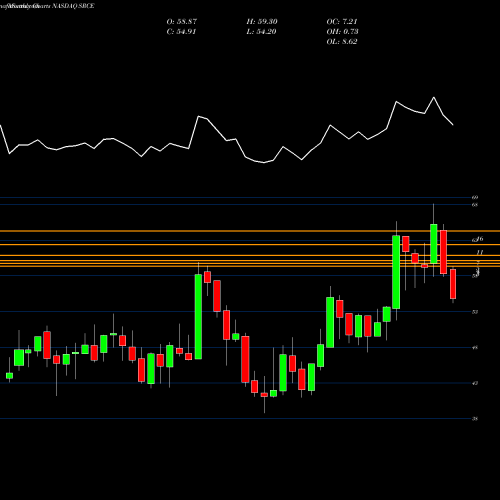
Task: Click the NASDAQ SBCF chart title
Action: [72, 6]
